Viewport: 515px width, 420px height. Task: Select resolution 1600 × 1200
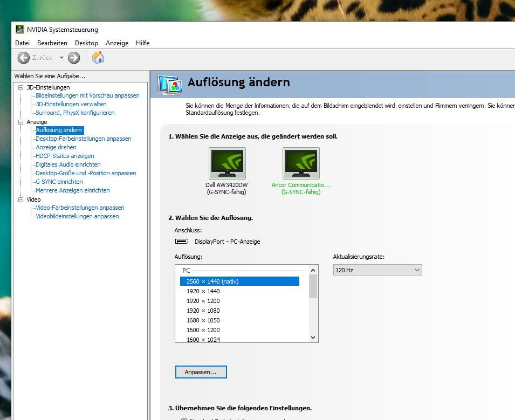click(203, 330)
